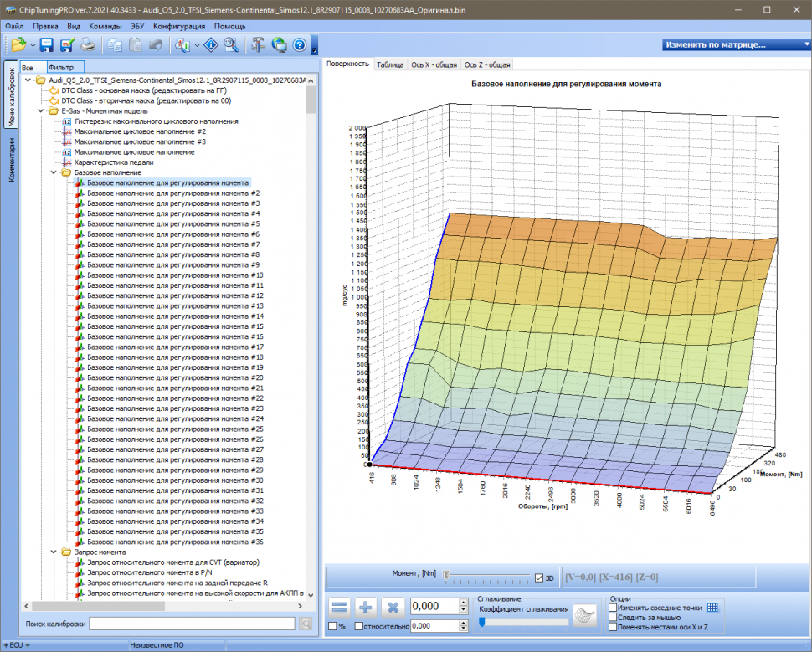
Task: Click the blue diamond info icon
Action: (211, 45)
